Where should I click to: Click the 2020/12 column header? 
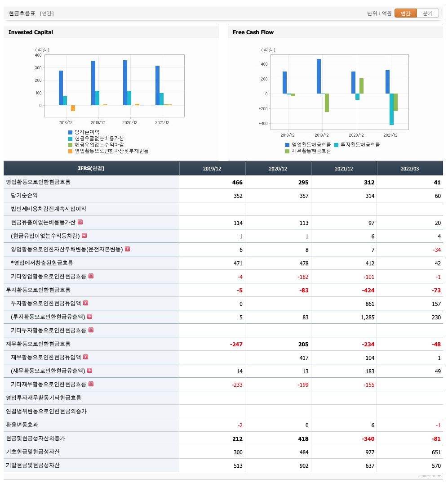click(278, 168)
